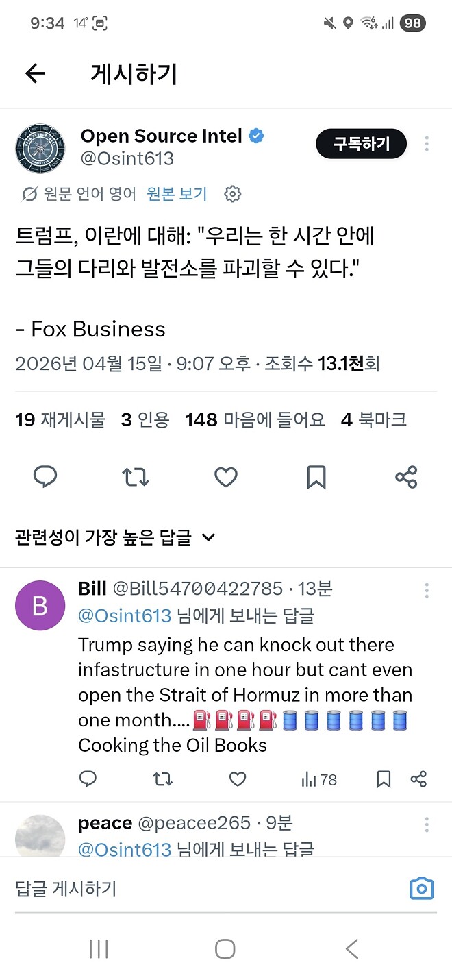
Task: Open the share icon on the main tweet
Action: (406, 477)
